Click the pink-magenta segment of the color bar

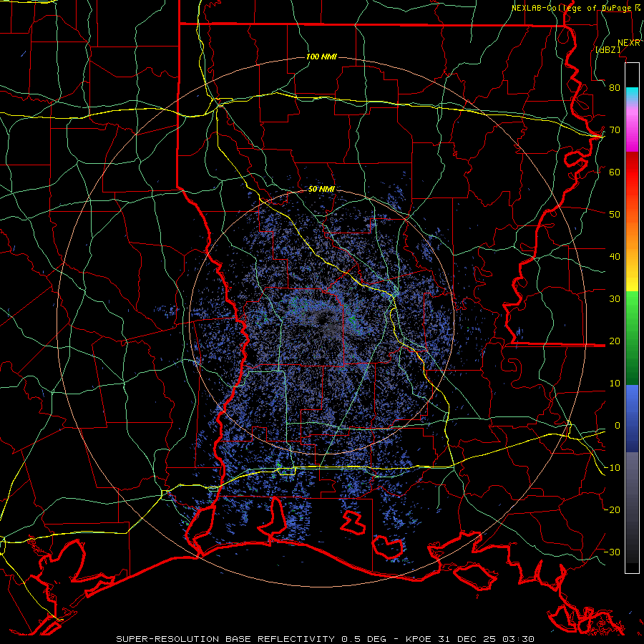point(632,127)
